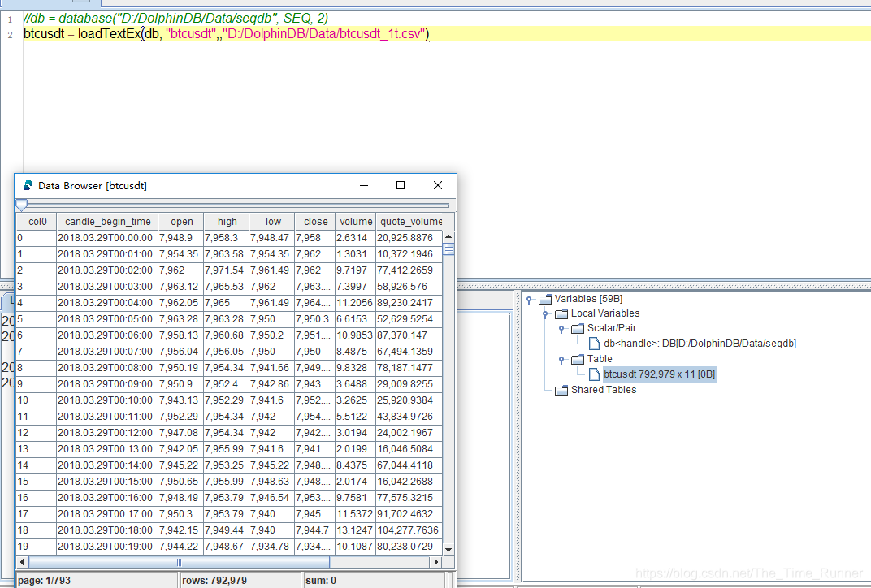Collapse the Variables tree node

coord(530,300)
